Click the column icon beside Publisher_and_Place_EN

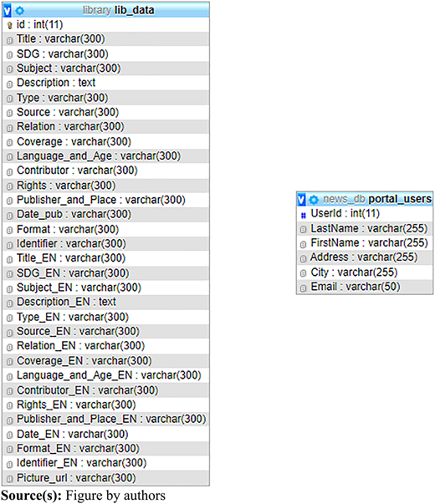[10, 420]
